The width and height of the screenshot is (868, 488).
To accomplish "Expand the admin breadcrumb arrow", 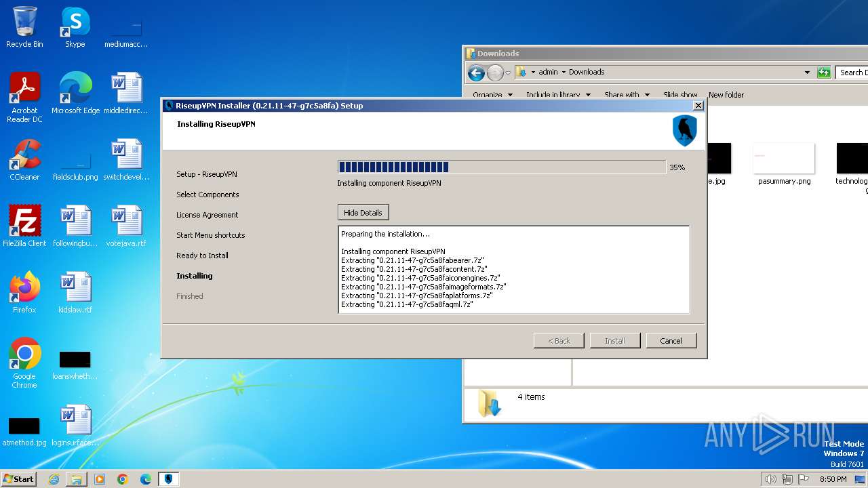I will coord(564,73).
